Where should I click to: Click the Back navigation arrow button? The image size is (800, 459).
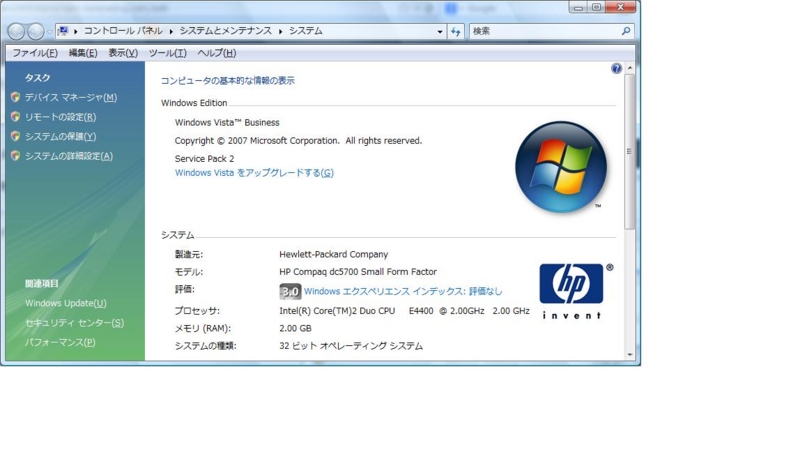tap(16, 32)
